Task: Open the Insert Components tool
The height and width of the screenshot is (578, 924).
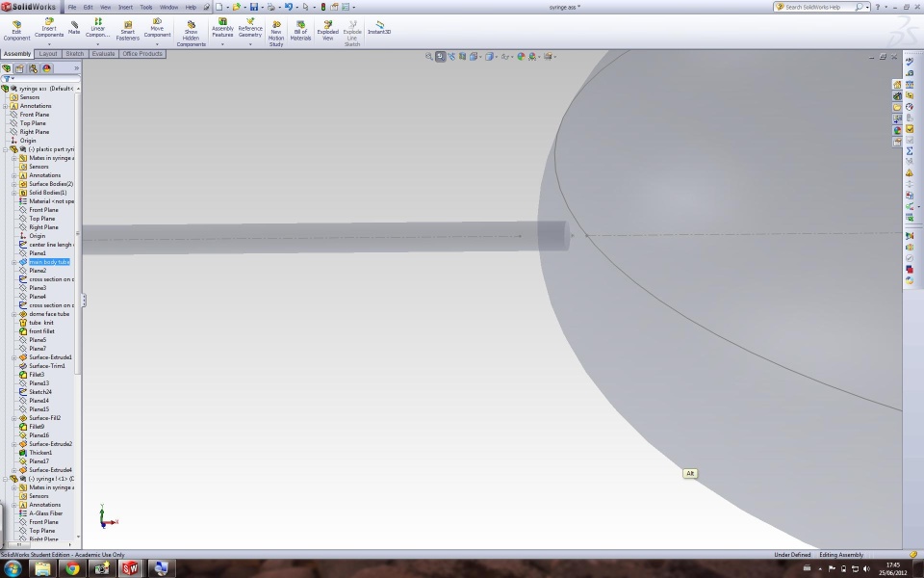Action: (x=49, y=28)
